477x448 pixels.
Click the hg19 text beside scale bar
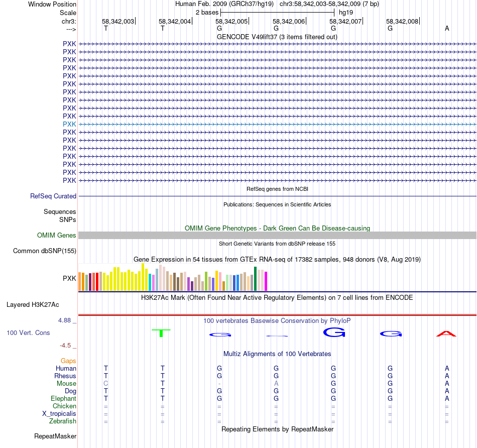(x=346, y=13)
